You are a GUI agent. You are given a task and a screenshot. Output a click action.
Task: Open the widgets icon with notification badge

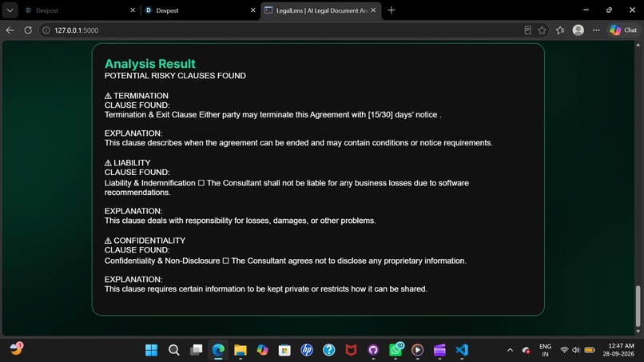(x=17, y=349)
